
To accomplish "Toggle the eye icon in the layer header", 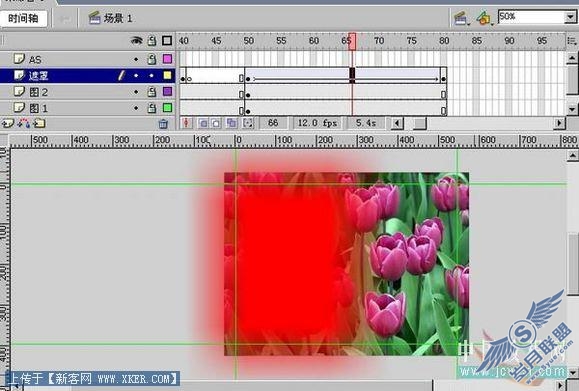I will click(136, 40).
